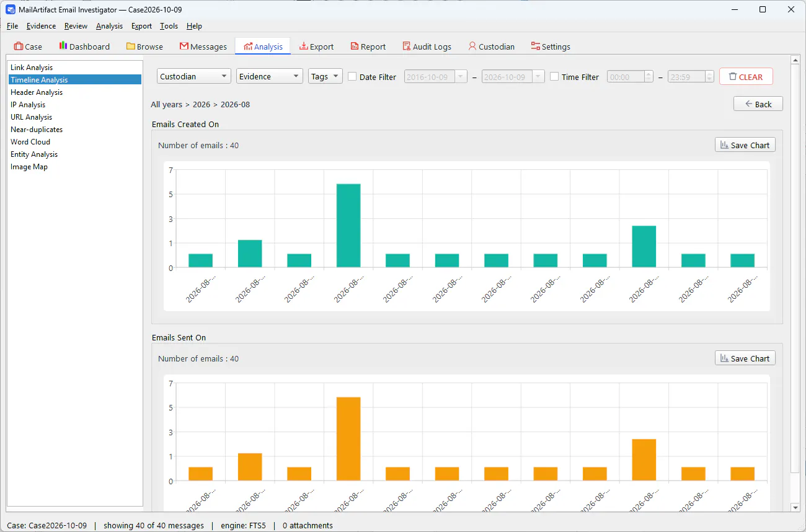The image size is (806, 532).
Task: Select Word Cloud in the sidebar
Action: [x=74, y=142]
